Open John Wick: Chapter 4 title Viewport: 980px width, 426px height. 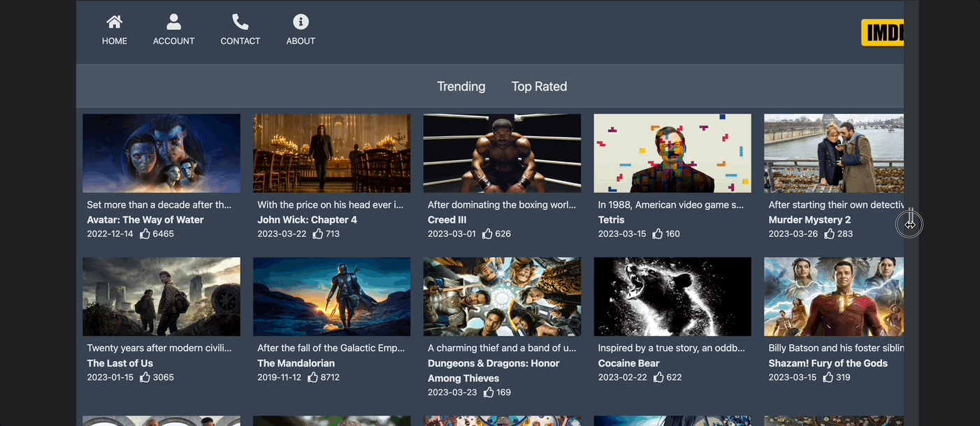307,220
